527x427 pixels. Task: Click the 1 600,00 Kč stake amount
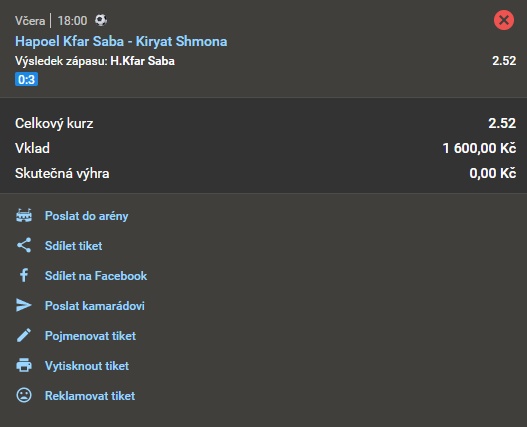click(x=479, y=148)
